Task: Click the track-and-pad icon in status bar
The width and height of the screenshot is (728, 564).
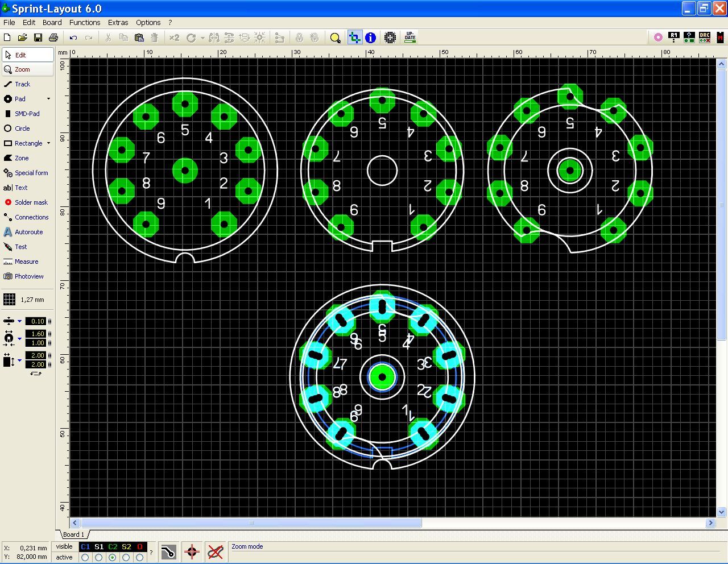Action: [168, 551]
